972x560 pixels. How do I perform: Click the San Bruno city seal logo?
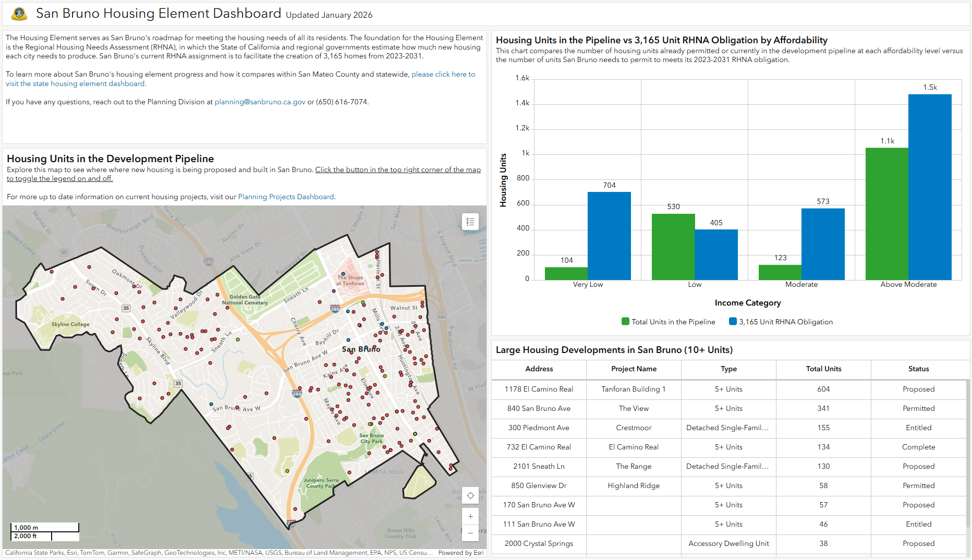(x=19, y=14)
